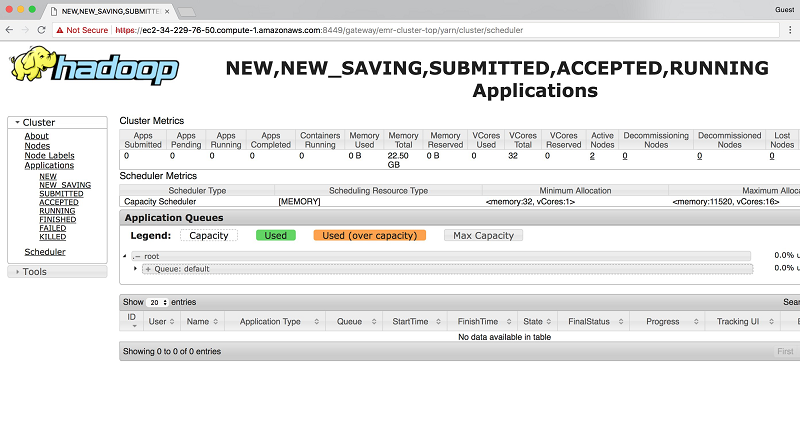800x434 pixels.
Task: Open the Chrome three-dot menu
Action: click(x=787, y=30)
